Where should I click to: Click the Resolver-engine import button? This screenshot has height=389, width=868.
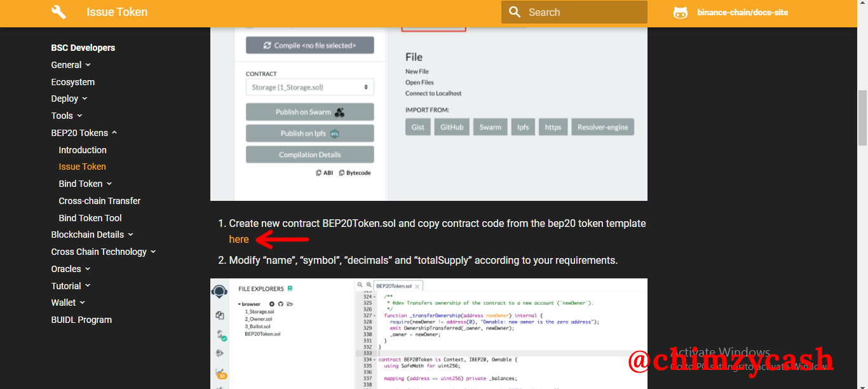click(602, 127)
